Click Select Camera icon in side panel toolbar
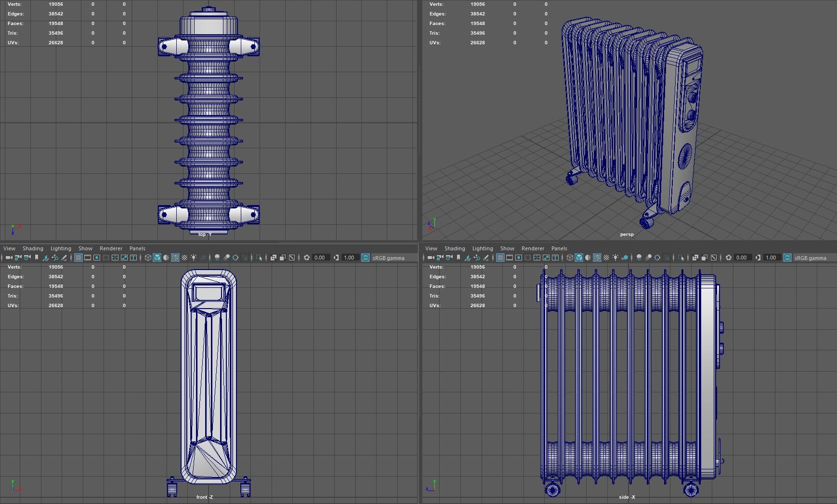Screen dimensions: 837x504 431,258
